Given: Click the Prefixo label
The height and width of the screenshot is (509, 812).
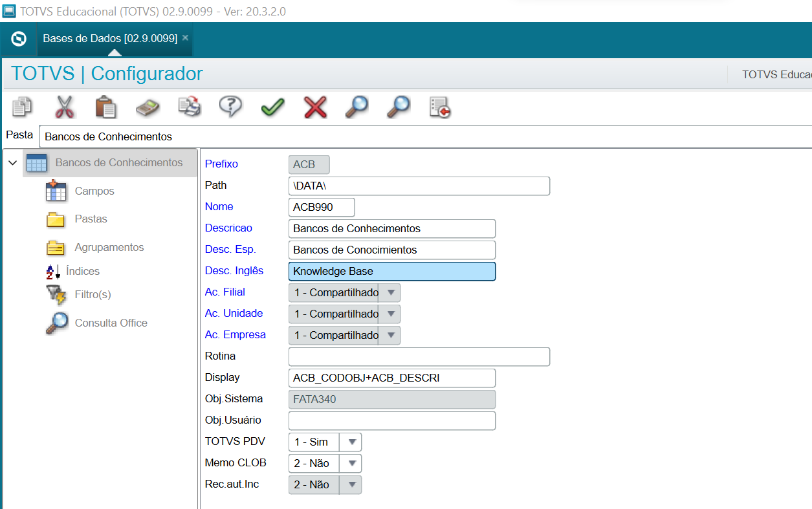Looking at the screenshot, I should [x=221, y=164].
